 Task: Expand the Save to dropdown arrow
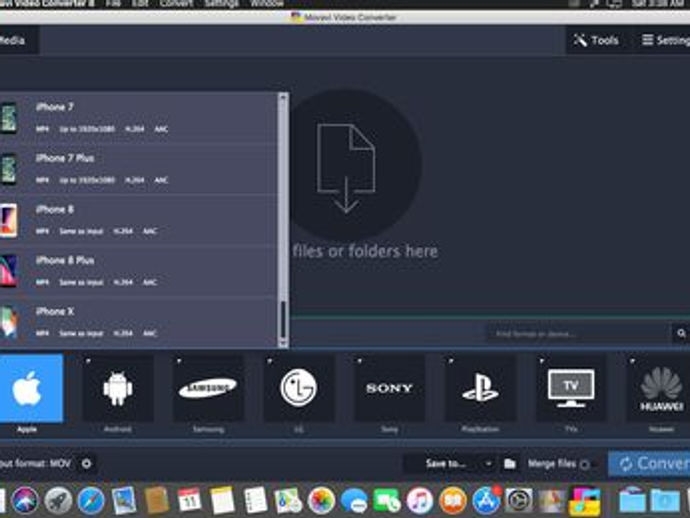click(488, 463)
